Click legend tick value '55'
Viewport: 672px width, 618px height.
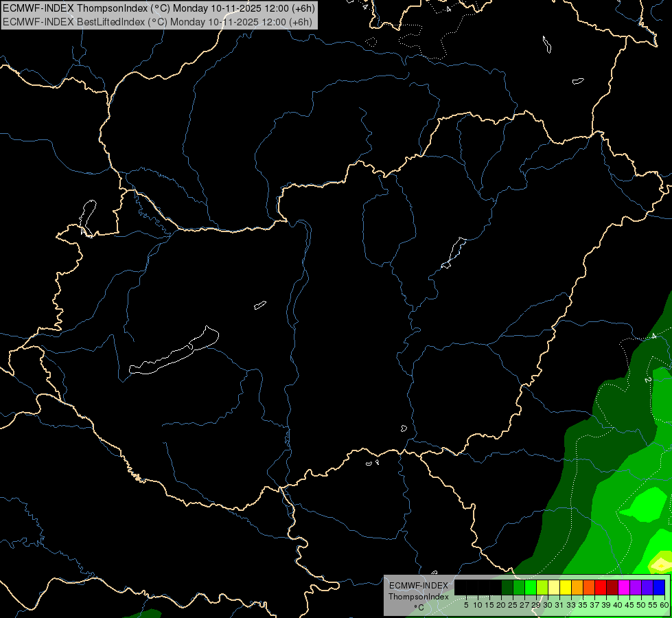coord(653,605)
